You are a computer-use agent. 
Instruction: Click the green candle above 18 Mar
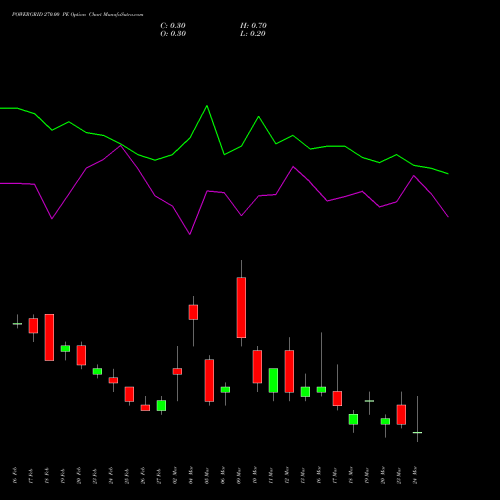click(353, 419)
